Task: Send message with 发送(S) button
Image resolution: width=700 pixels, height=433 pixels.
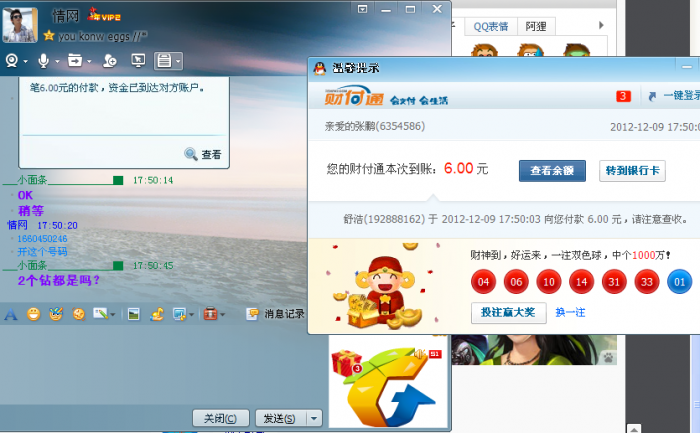Action: (x=281, y=418)
